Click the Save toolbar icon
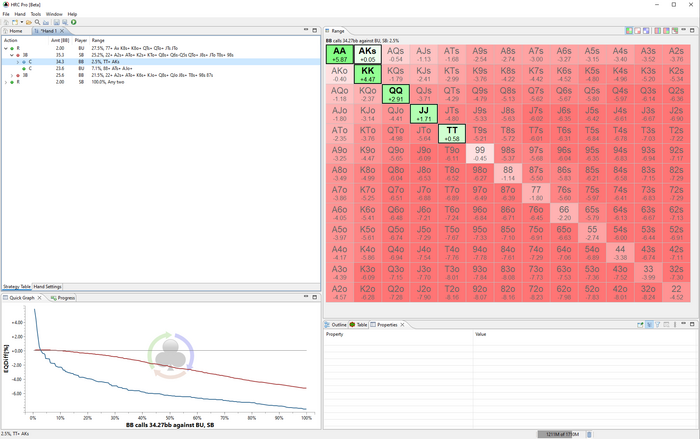The height and width of the screenshot is (439, 700). (56, 22)
